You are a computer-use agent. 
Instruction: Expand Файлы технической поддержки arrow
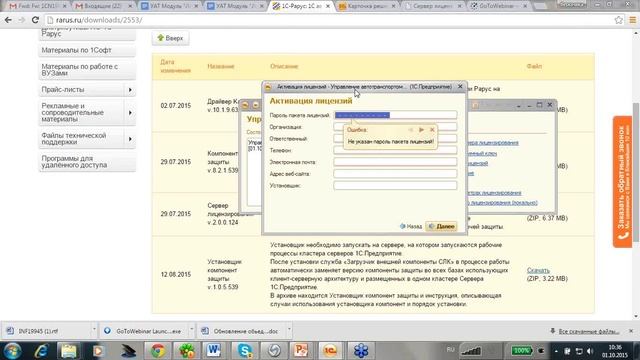[130, 139]
